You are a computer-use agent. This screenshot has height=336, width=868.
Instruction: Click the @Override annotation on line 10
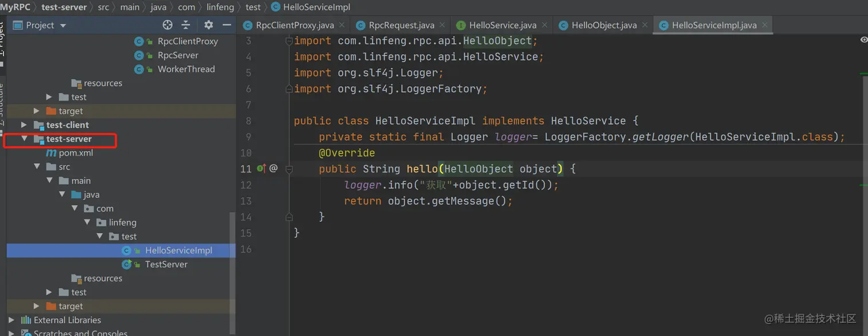[347, 153]
